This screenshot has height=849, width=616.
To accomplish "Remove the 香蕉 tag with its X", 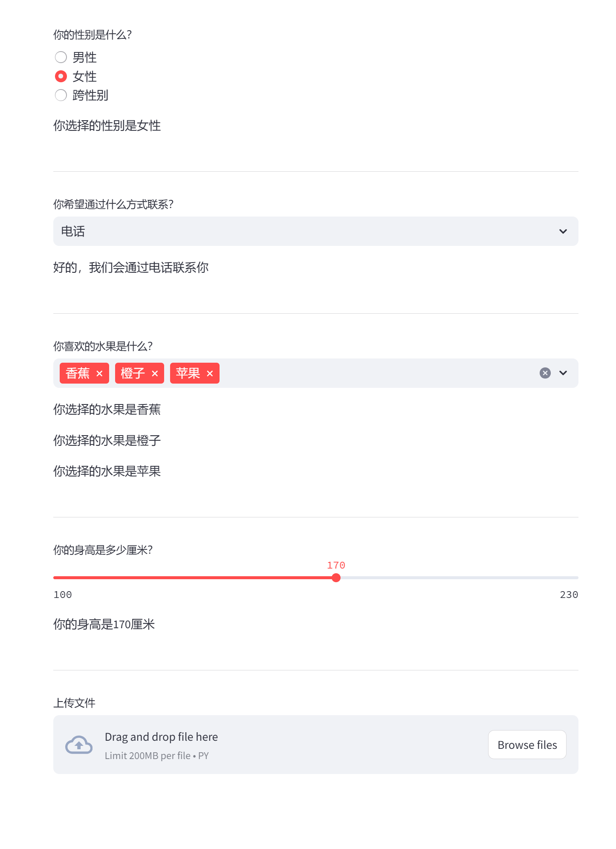I will pyautogui.click(x=99, y=373).
